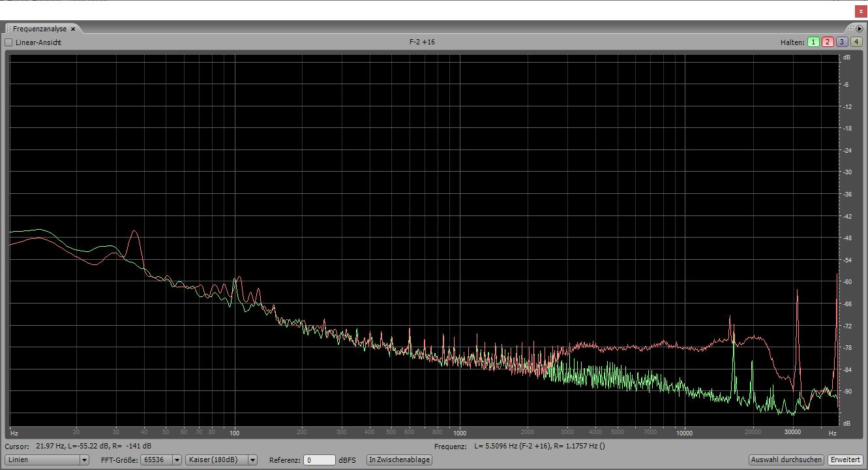Toggle Halten snapshot 4 (yellow)
This screenshot has height=470, width=868.
point(856,42)
